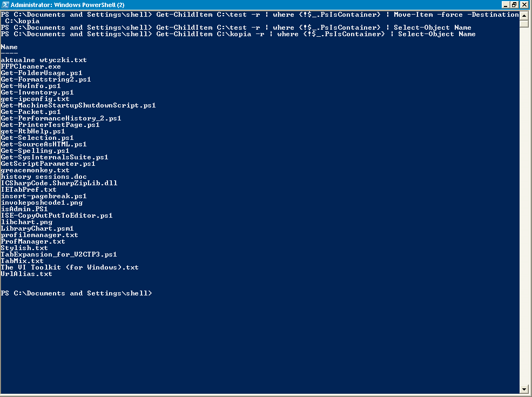Click the 'LibraryChart.psm1' entry
The height and width of the screenshot is (397, 532).
click(37, 228)
